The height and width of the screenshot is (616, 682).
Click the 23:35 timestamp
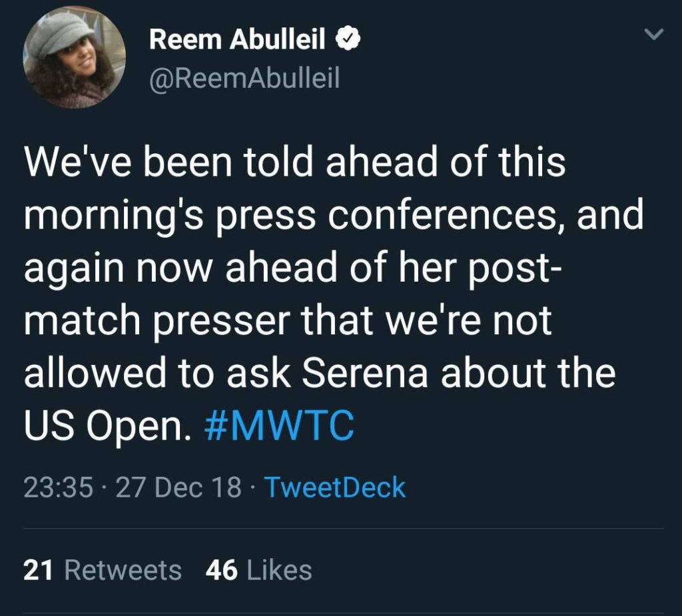coord(58,487)
